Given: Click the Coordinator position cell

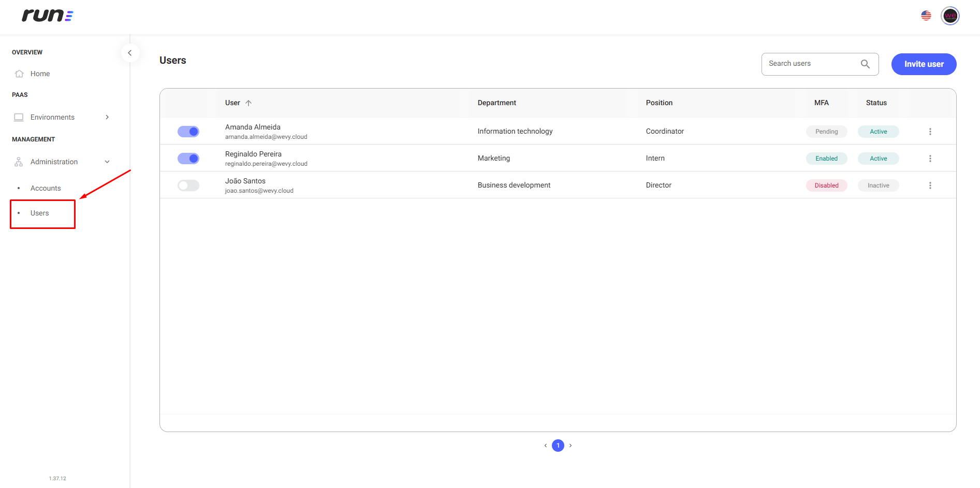Looking at the screenshot, I should point(665,132).
